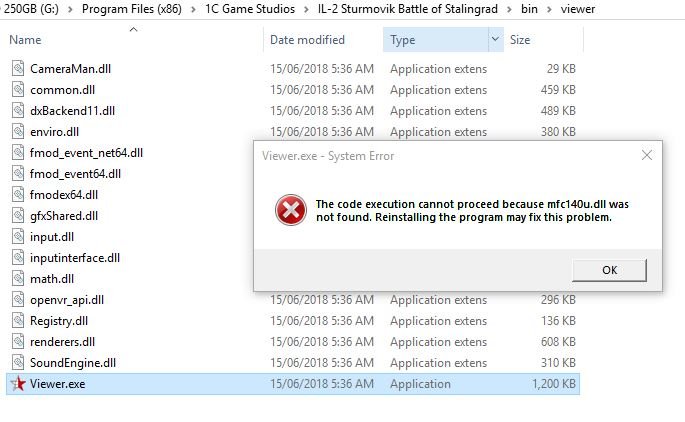Open the Type column filter dropdown arrow

[495, 40]
